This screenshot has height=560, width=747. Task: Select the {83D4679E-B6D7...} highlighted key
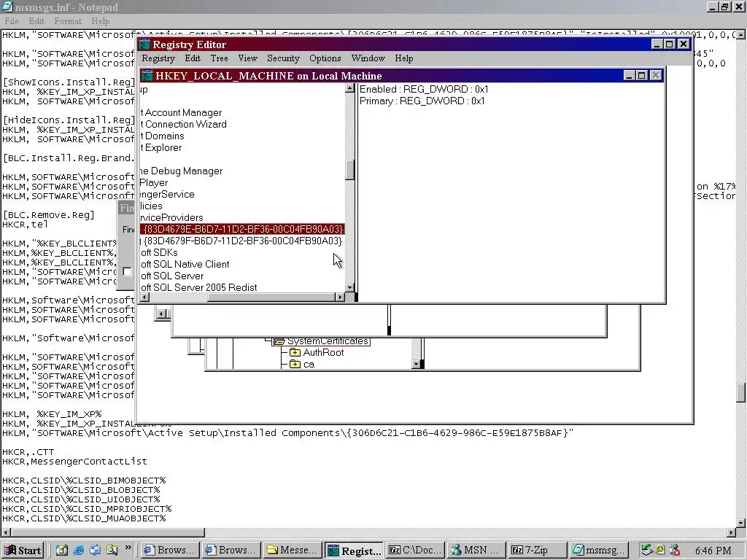tap(242, 229)
